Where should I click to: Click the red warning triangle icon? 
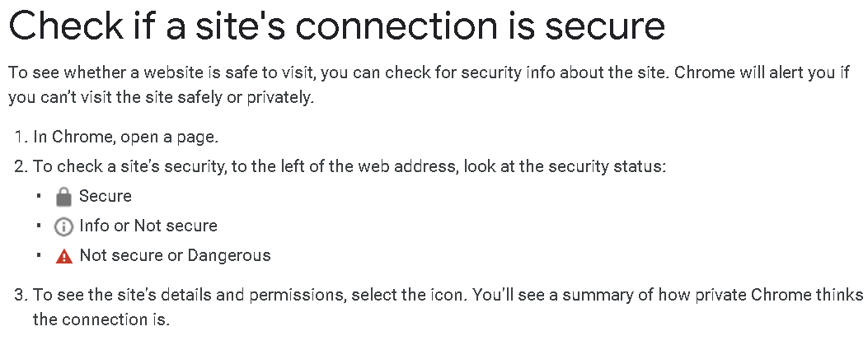click(x=63, y=256)
